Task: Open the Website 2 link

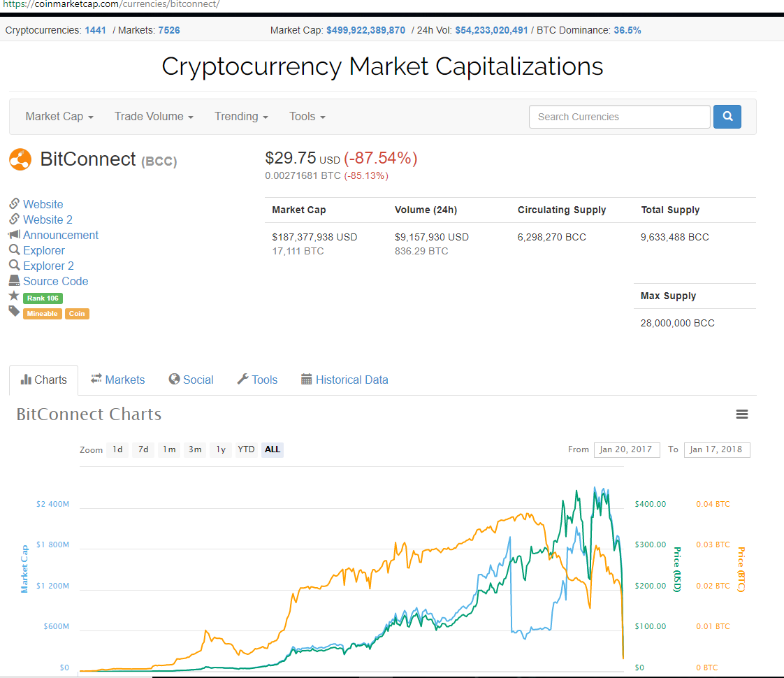Action: (48, 220)
